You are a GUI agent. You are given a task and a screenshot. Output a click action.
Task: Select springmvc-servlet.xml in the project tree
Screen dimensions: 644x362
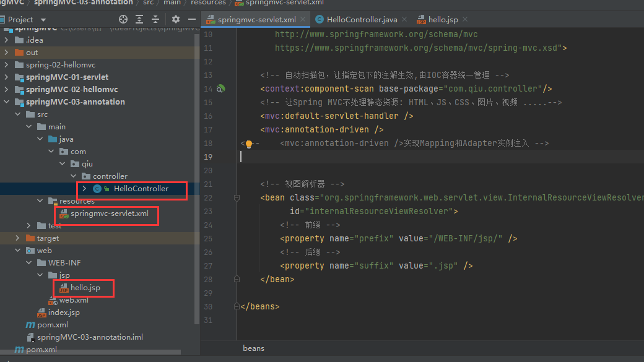click(x=109, y=213)
